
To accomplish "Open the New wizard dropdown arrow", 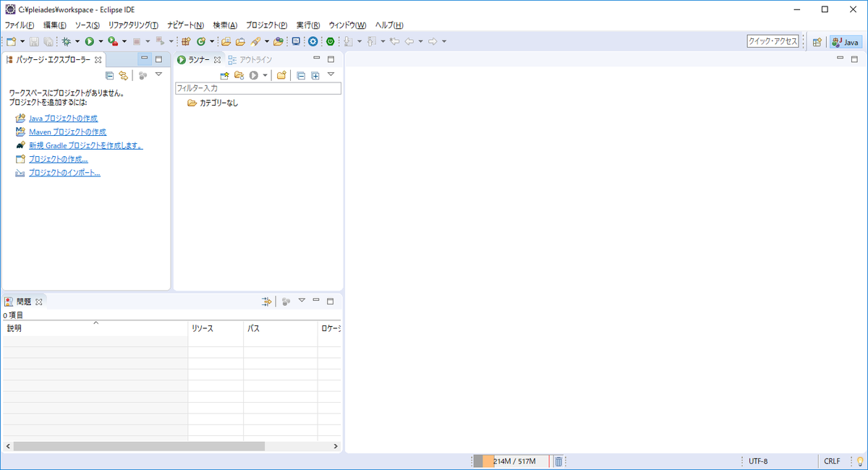I will [x=22, y=41].
